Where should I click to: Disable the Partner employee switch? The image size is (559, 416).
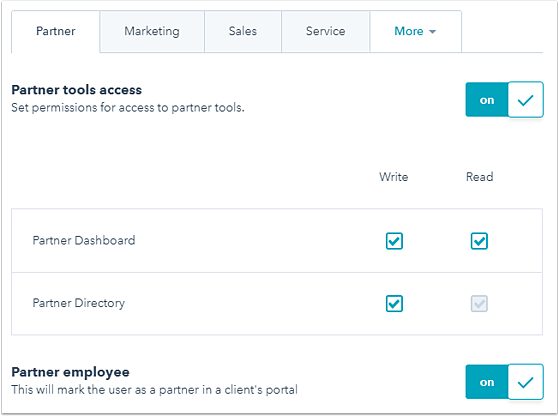[x=504, y=382]
